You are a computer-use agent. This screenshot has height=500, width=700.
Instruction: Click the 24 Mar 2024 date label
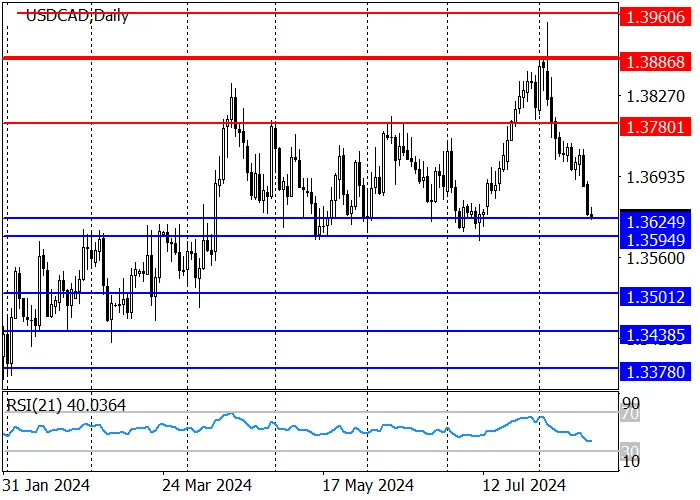[x=207, y=485]
